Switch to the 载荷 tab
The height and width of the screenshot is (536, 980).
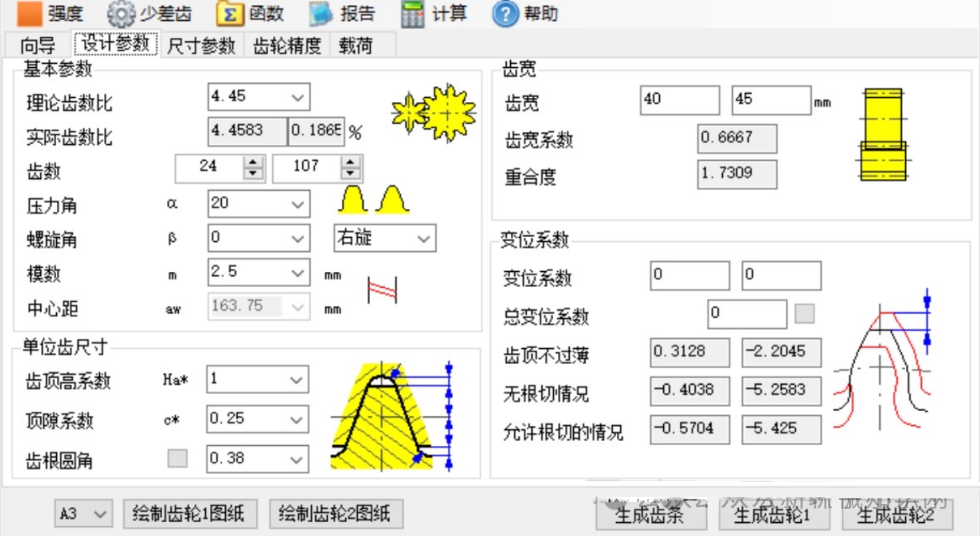[x=356, y=46]
